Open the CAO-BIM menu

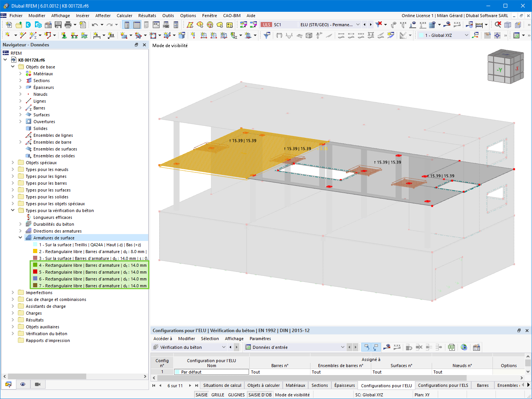tap(232, 16)
